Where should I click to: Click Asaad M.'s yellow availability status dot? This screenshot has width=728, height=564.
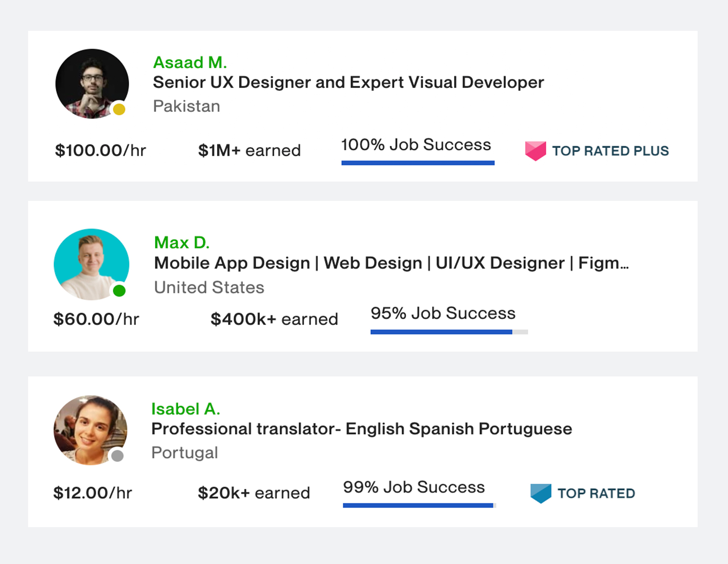(x=119, y=109)
